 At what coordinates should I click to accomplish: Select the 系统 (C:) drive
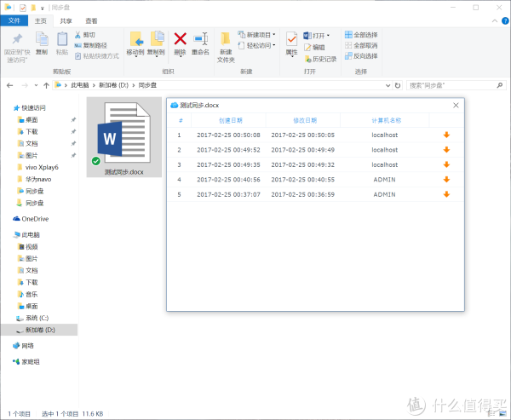click(x=33, y=318)
